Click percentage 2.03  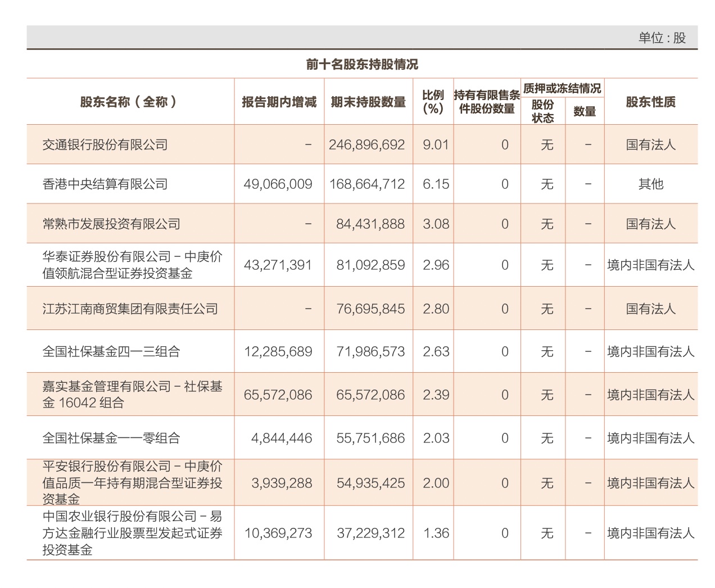tap(436, 438)
